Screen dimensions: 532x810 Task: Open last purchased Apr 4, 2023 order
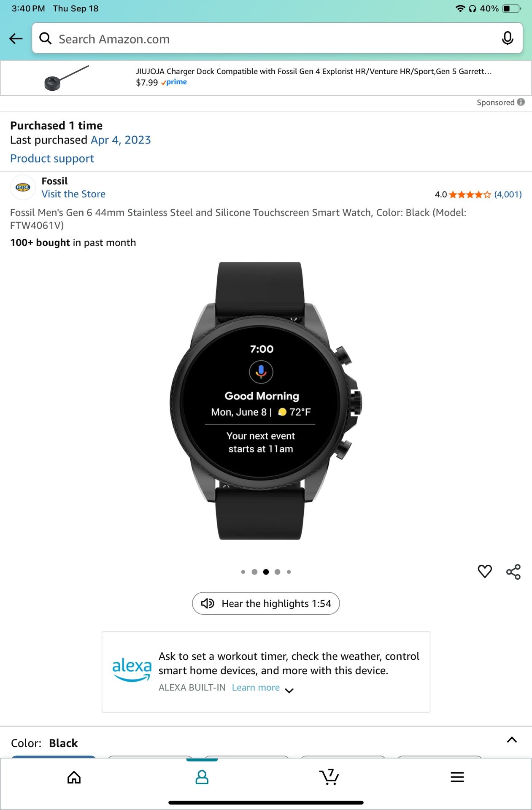tap(121, 140)
